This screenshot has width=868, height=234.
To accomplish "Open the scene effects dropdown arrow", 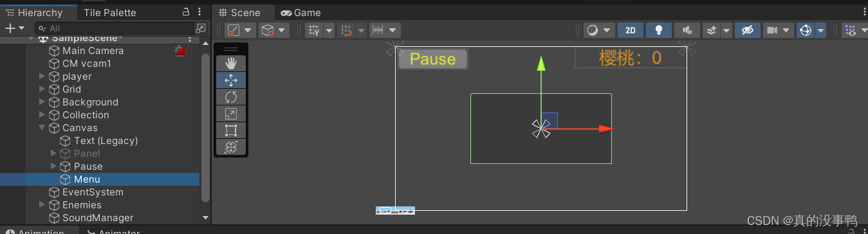I will coord(726,30).
